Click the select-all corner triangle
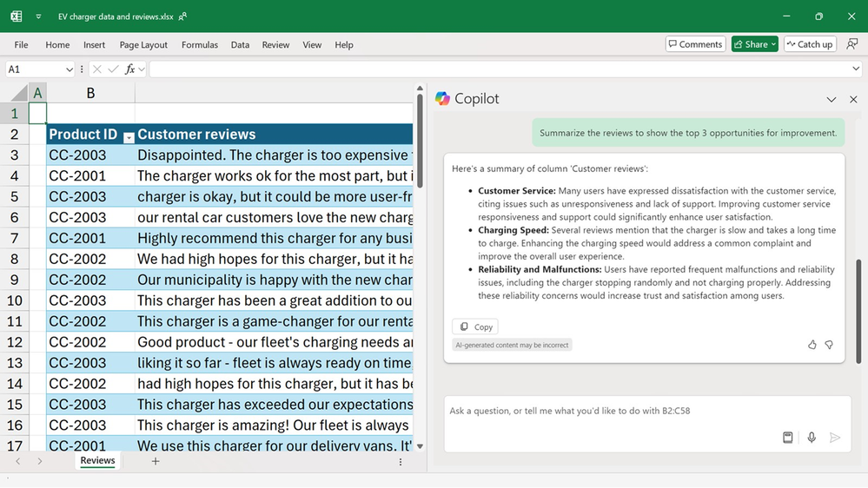This screenshot has width=868, height=488. pyautogui.click(x=19, y=93)
